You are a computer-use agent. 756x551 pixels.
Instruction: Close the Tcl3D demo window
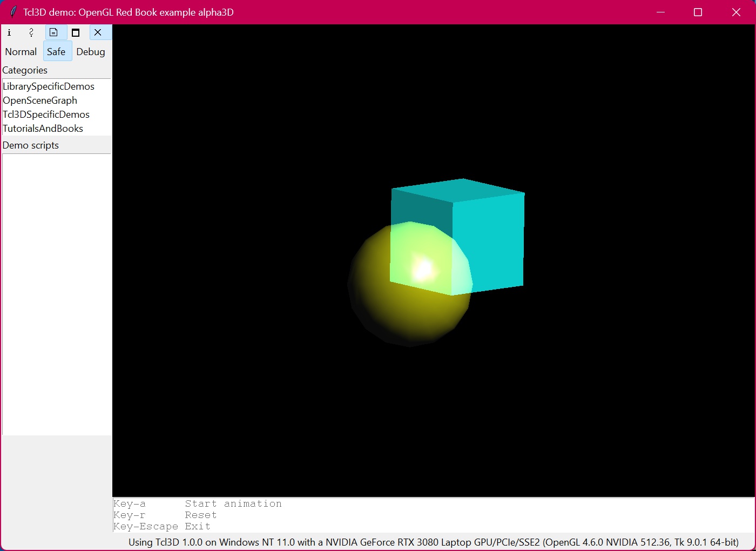(x=736, y=12)
